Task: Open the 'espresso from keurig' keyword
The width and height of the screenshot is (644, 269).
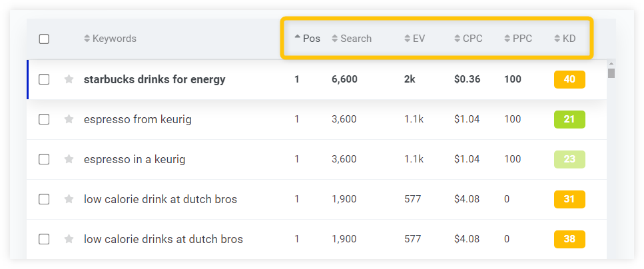Action: 138,119
